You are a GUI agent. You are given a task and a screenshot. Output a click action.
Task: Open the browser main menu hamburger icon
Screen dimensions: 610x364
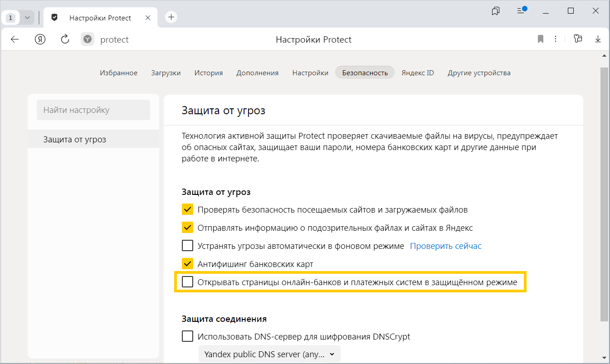521,10
